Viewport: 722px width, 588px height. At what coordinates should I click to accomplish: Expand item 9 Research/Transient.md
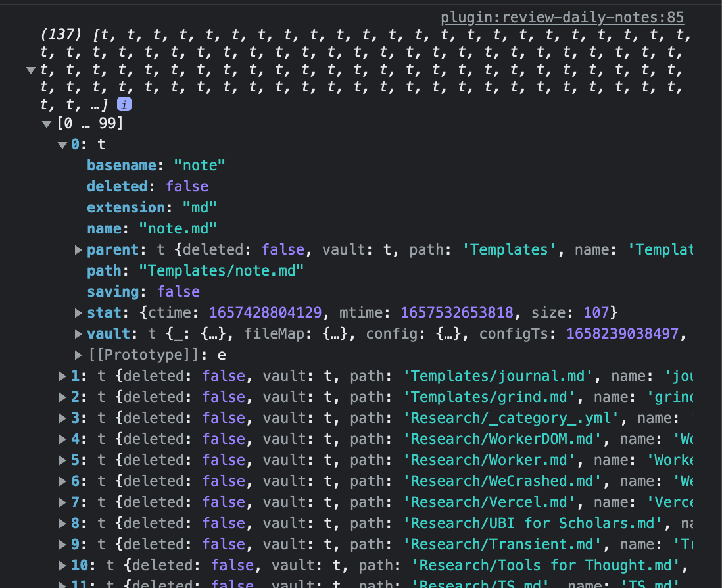[62, 545]
